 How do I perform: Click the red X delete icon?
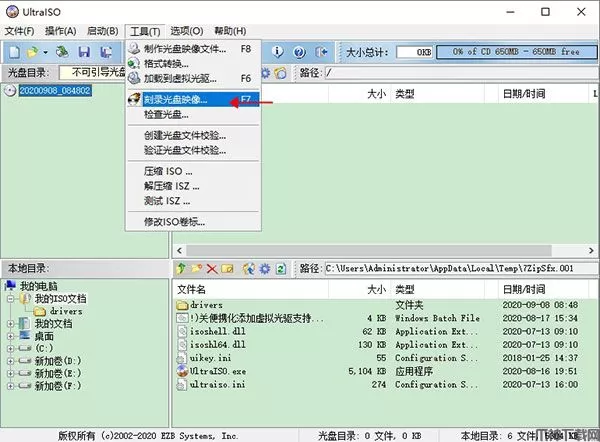[x=212, y=269]
